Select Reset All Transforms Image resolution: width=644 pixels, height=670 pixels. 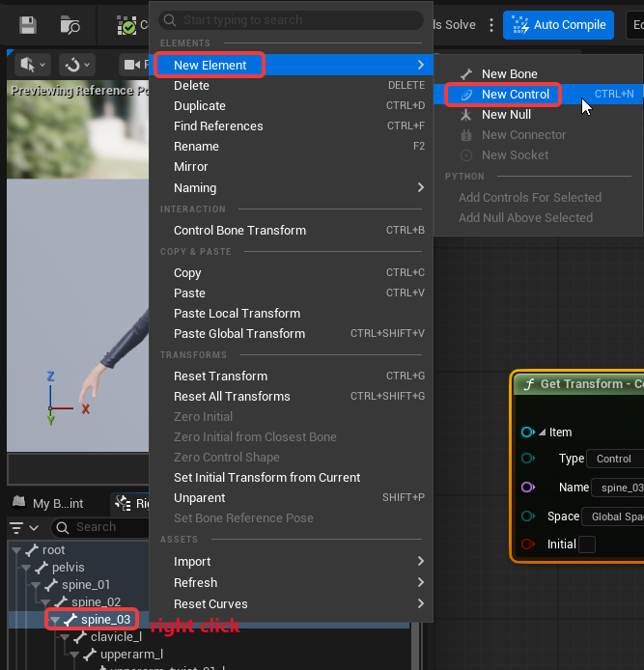click(x=291, y=397)
